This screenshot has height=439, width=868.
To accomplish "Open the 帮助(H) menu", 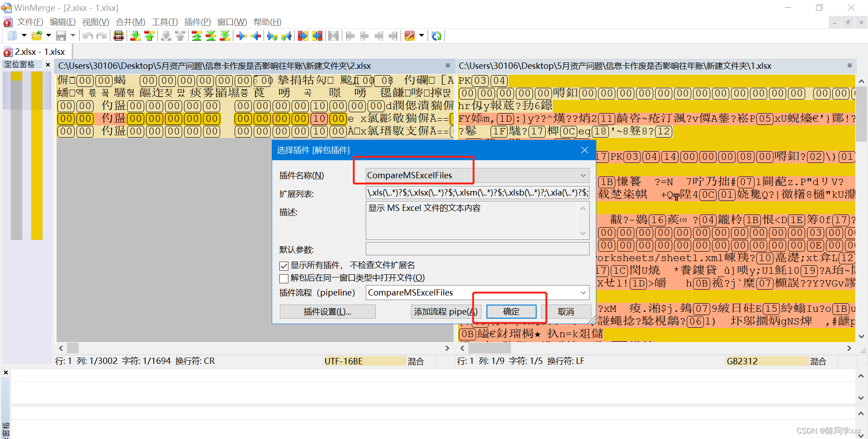I will coord(267,22).
